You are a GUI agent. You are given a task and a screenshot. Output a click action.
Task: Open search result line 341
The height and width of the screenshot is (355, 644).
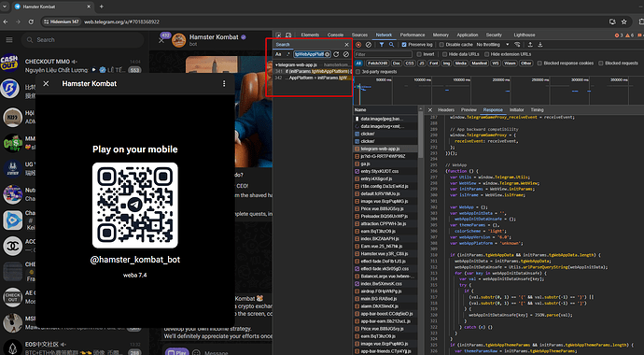click(313, 72)
